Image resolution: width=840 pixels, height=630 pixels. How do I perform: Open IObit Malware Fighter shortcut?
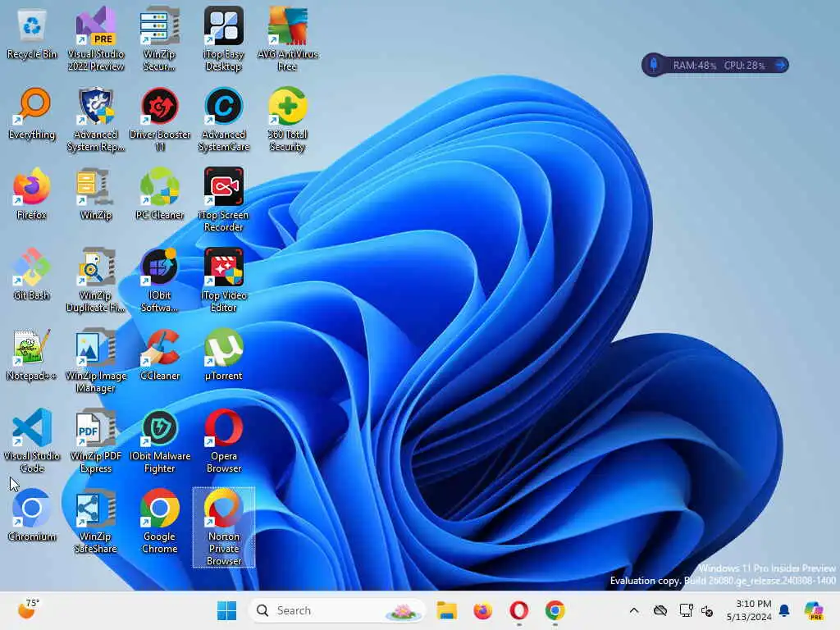click(x=160, y=441)
